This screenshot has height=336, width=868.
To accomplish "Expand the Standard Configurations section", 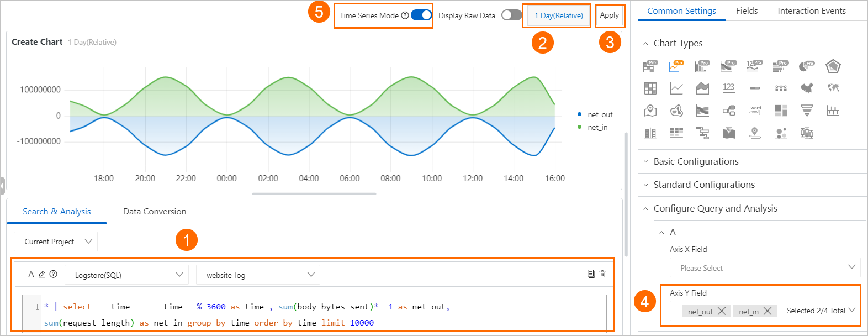I will (646, 185).
